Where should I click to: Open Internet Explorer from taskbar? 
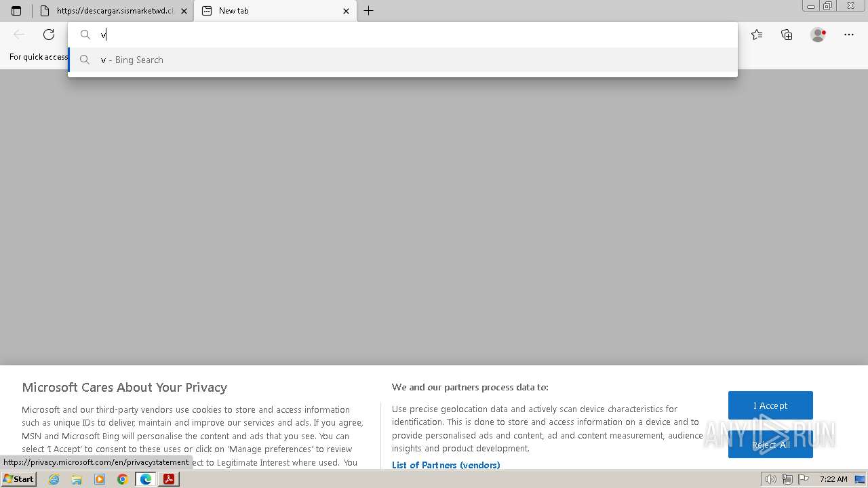[54, 479]
